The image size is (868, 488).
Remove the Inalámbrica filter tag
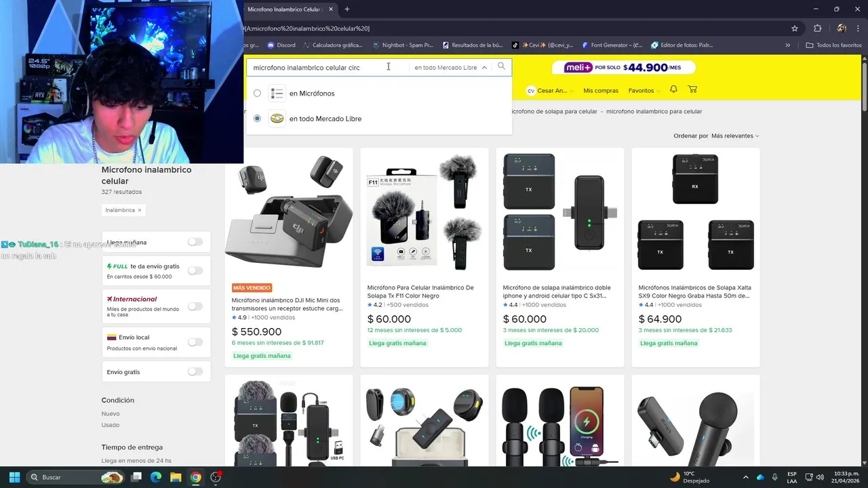[140, 210]
